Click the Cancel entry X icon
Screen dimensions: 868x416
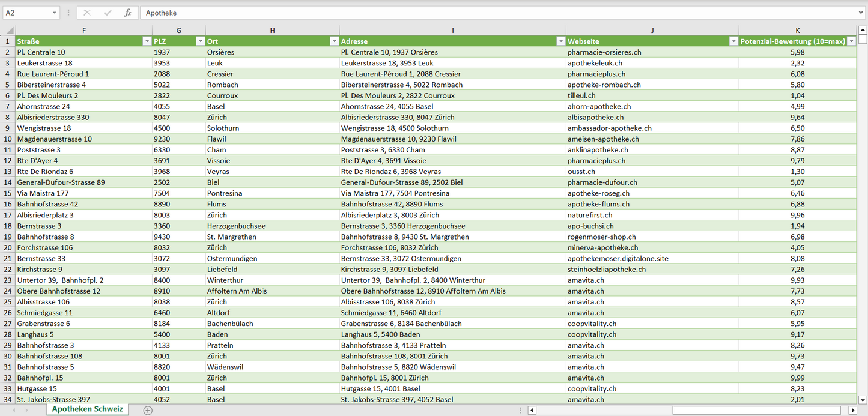click(87, 13)
